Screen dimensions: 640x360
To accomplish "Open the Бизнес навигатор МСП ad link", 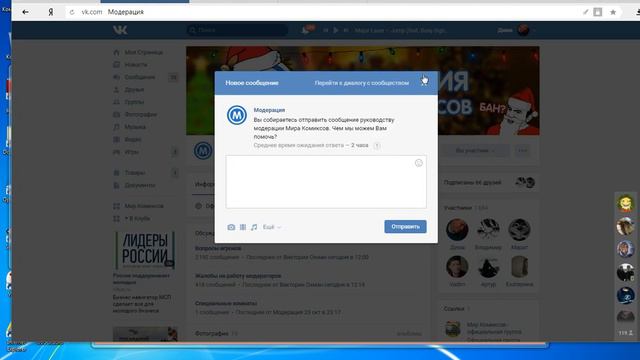I will click(x=142, y=304).
